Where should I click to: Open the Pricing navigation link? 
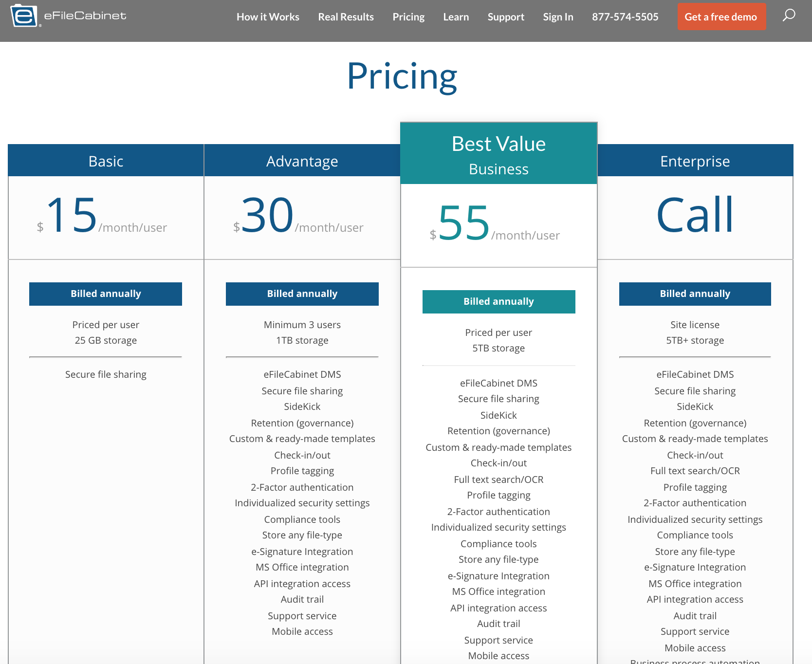pyautogui.click(x=408, y=17)
